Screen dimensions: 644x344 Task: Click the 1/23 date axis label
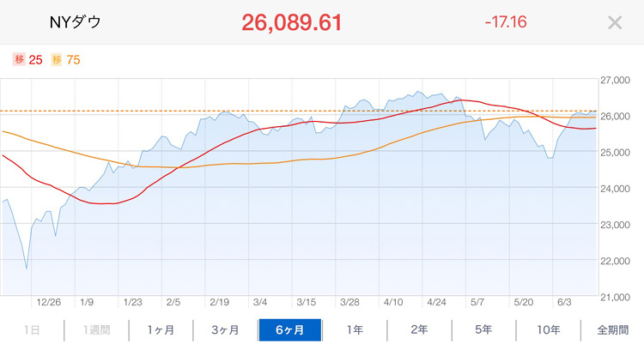pos(132,303)
